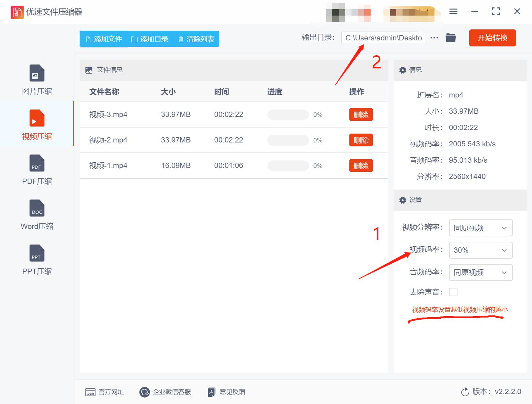Screen dimensions: 532x404
Task: Expand the 视频码率 30% dropdown
Action: 481,250
